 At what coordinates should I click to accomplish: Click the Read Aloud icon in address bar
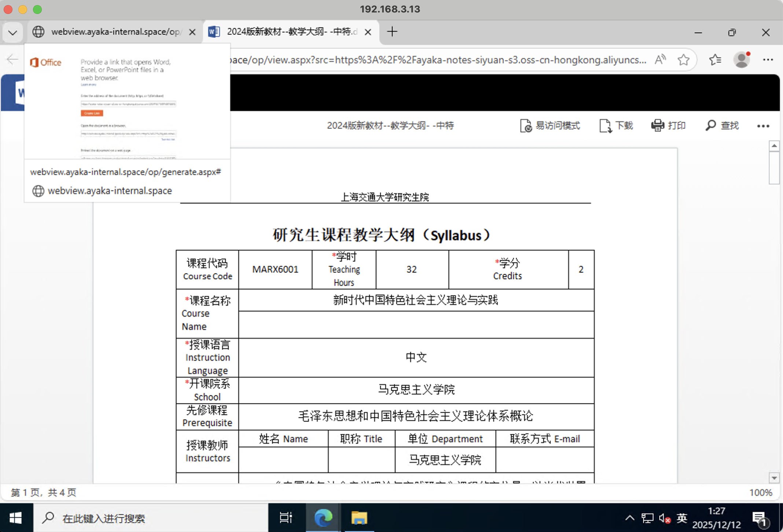point(660,60)
